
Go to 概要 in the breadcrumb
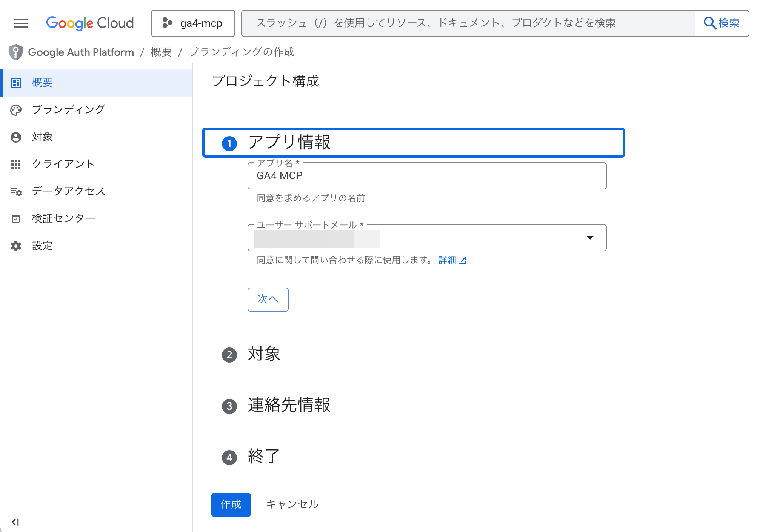tap(160, 52)
